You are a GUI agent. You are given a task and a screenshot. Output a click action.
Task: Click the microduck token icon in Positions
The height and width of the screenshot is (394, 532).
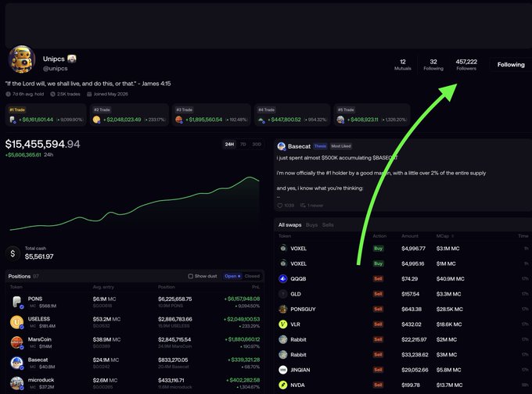[16, 383]
